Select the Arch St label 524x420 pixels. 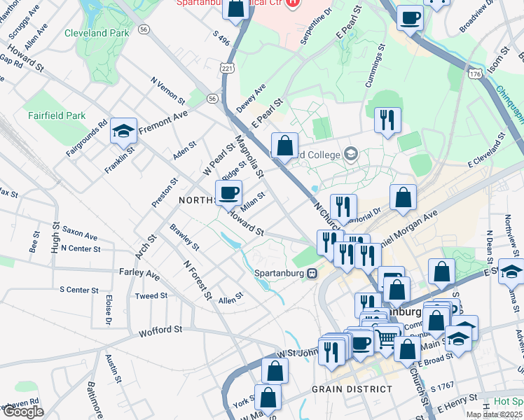click(x=146, y=247)
